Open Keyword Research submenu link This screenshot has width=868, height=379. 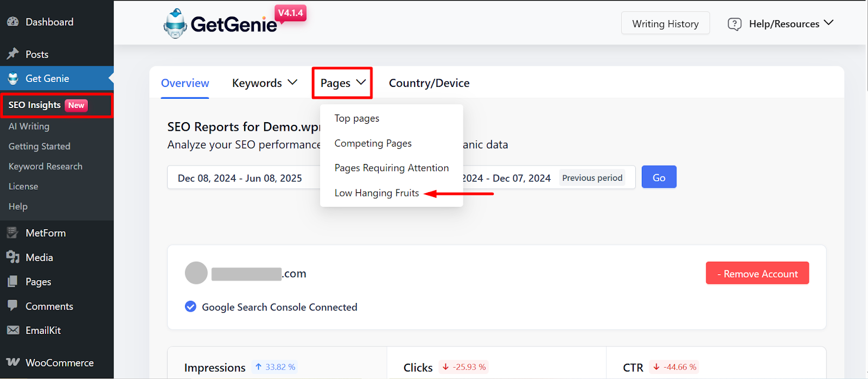point(46,166)
